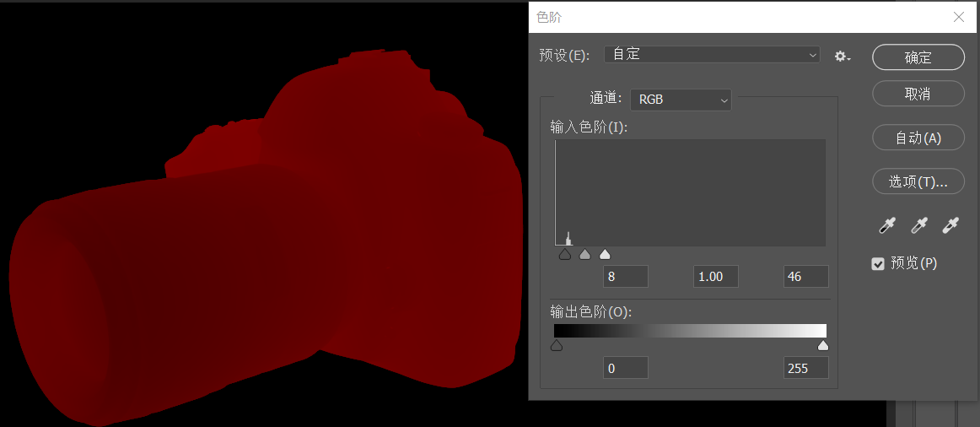Open the preset options gear menu
This screenshot has width=980, height=427.
coord(842,57)
